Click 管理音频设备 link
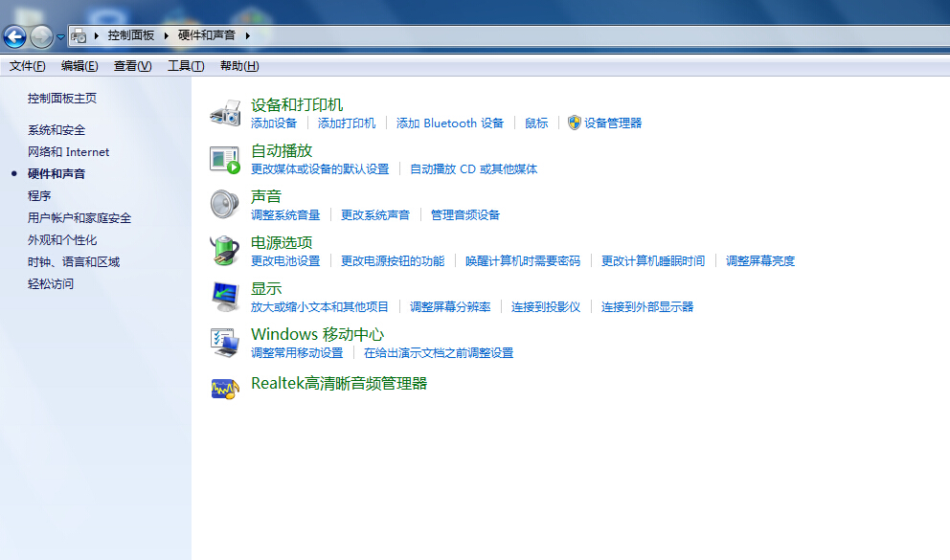 (465, 215)
